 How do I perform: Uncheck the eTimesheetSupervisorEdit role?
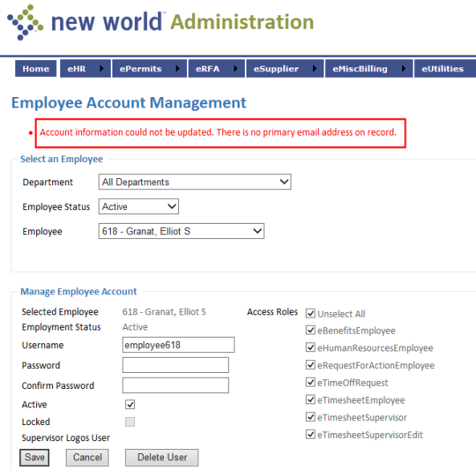tap(311, 434)
